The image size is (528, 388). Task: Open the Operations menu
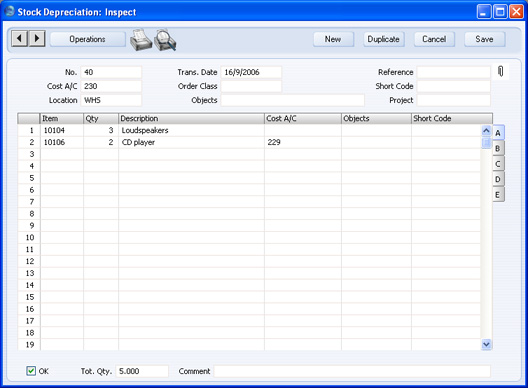coord(88,39)
